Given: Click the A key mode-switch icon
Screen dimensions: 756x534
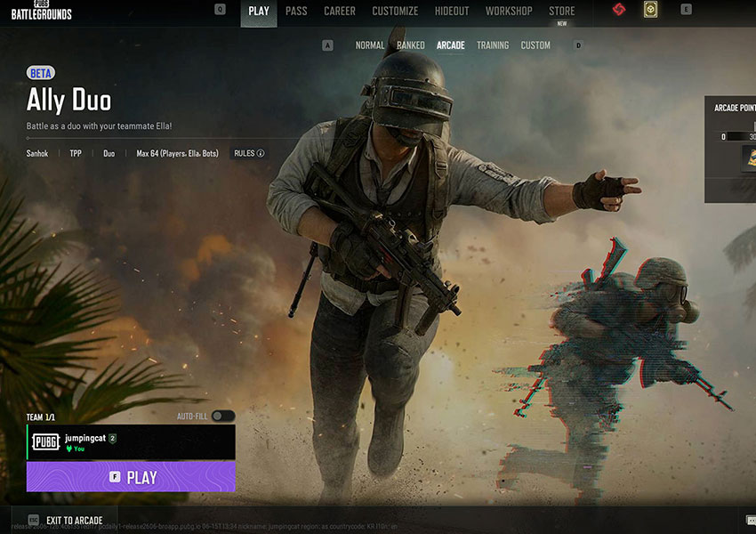Looking at the screenshot, I should 327,45.
